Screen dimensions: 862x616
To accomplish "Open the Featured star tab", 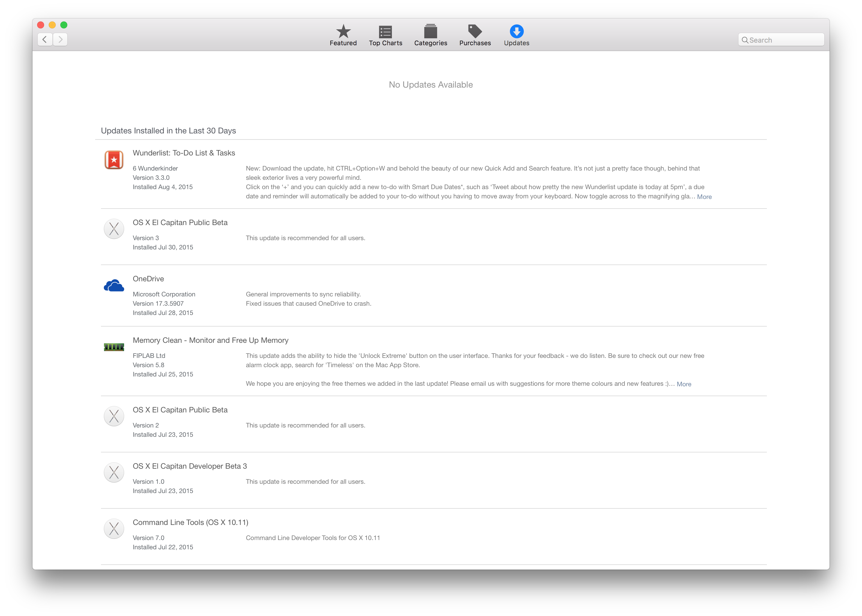I will tap(343, 35).
